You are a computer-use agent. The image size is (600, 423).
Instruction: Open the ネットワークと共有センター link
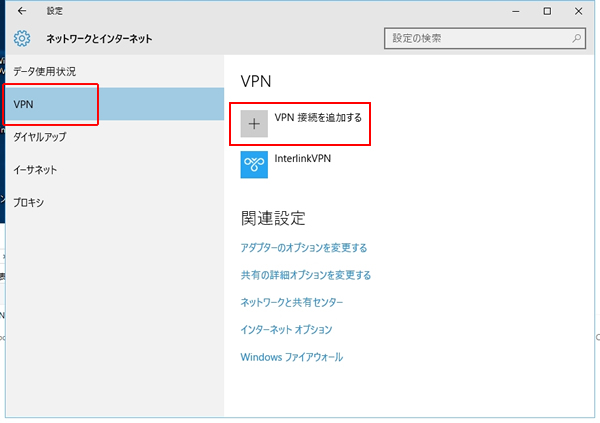pyautogui.click(x=292, y=302)
